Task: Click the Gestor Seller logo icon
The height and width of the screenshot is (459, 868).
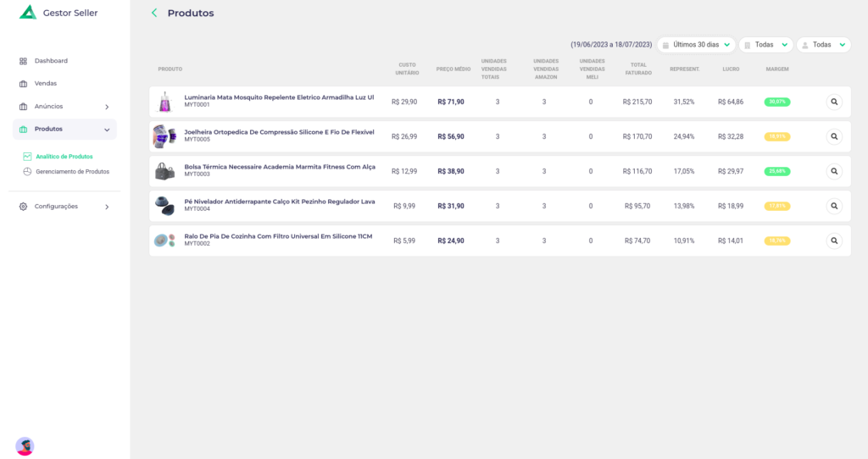Action: [28, 13]
